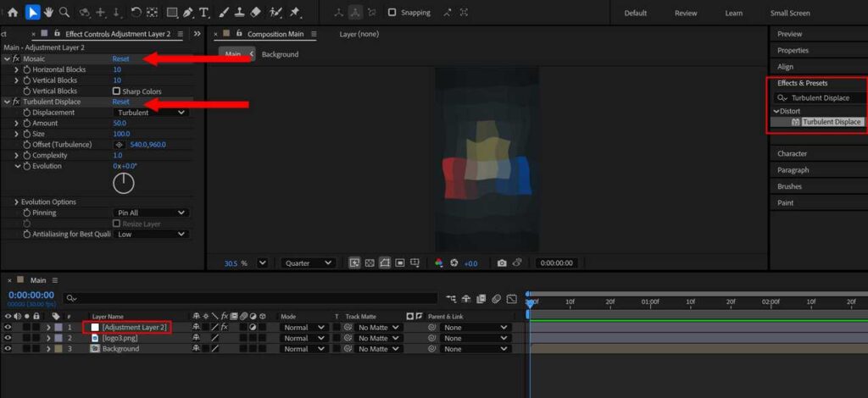868x398 pixels.
Task: Enable frame blending for timeline
Action: pyautogui.click(x=481, y=299)
